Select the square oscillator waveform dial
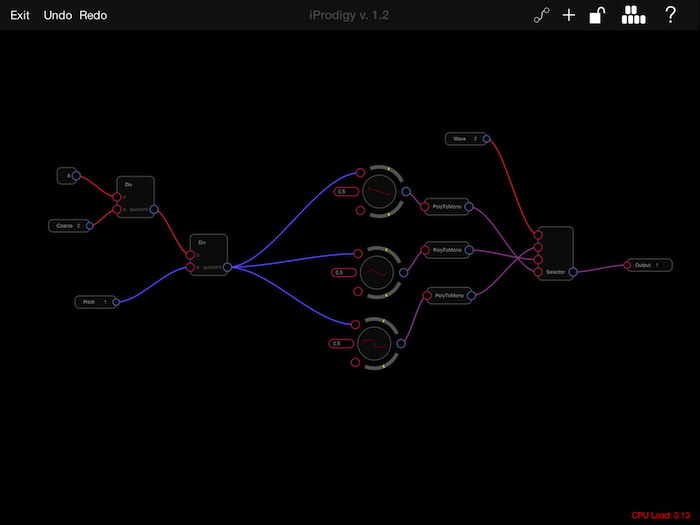 click(x=374, y=344)
